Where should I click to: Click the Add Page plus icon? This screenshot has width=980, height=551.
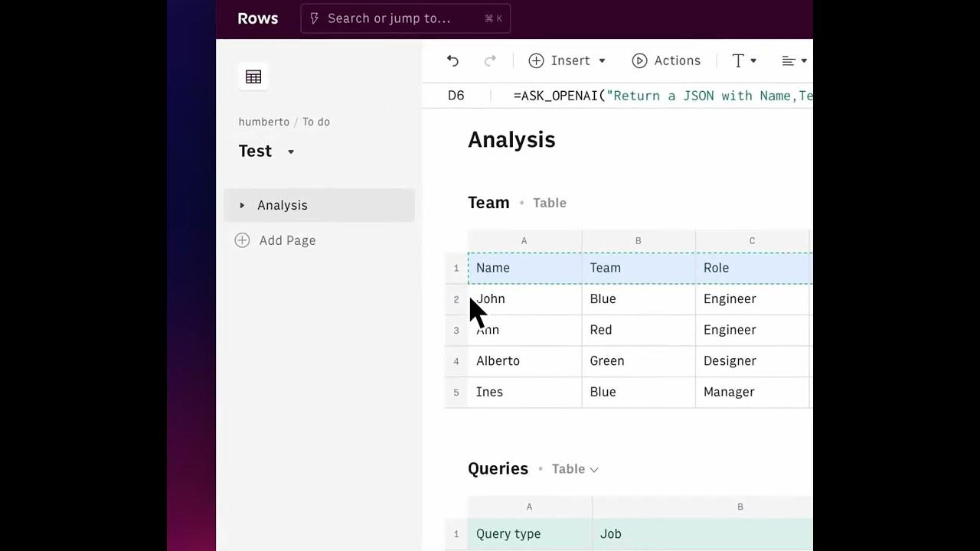(242, 240)
